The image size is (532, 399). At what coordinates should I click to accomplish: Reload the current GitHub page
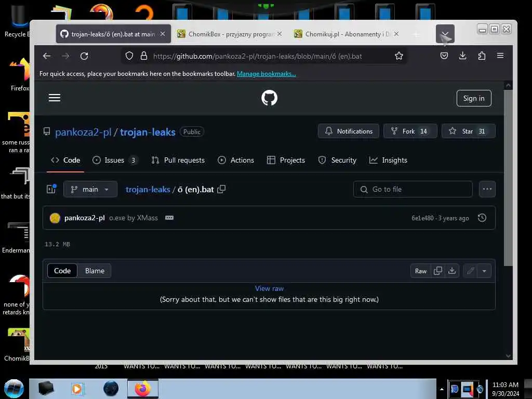[x=84, y=56]
